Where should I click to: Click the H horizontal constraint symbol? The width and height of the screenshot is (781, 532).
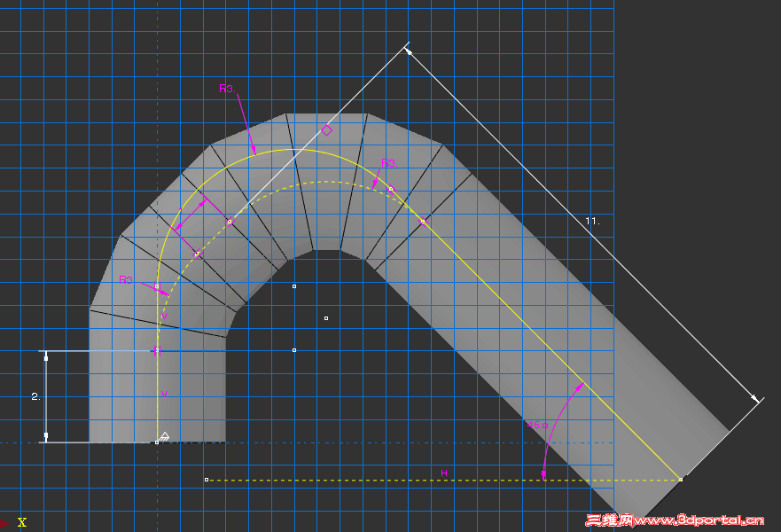(x=444, y=473)
